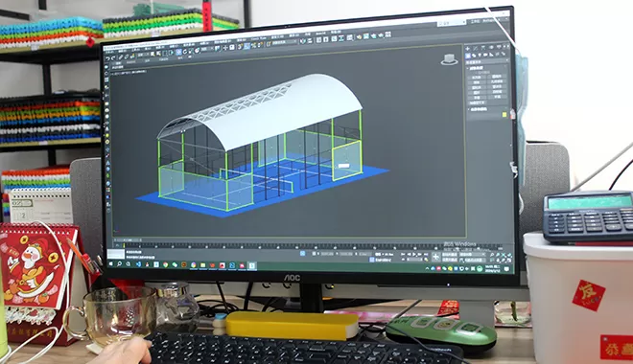This screenshot has width=633, height=364.
Task: Open the Windows Start menu
Action: pos(110,264)
